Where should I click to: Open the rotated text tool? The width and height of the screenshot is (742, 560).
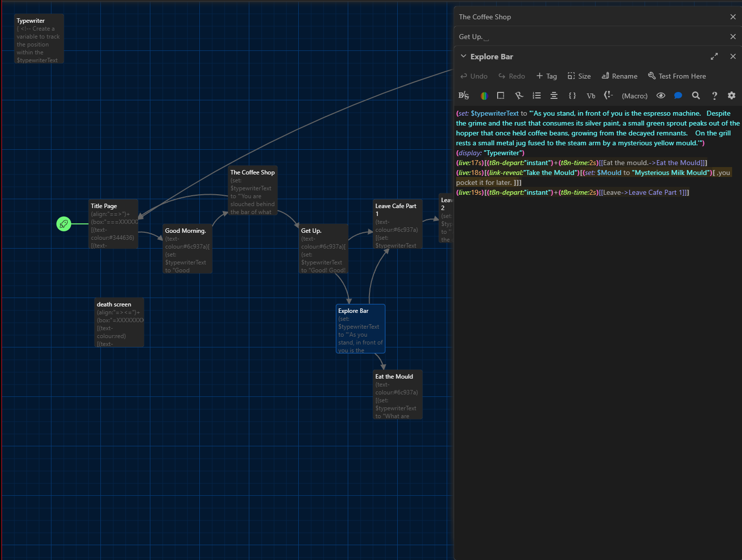click(519, 96)
